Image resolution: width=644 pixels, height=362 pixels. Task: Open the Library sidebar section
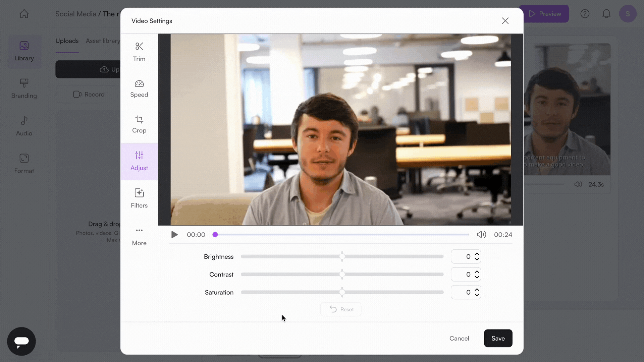coord(24,51)
